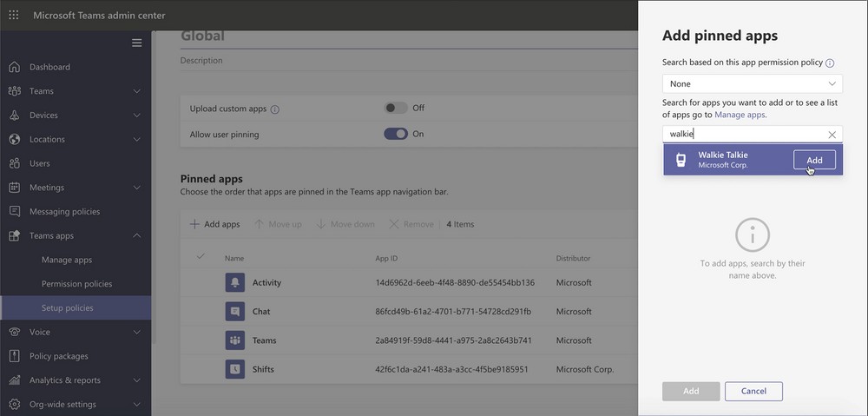
Task: Add Walkie Talkie using its Add button
Action: click(813, 160)
